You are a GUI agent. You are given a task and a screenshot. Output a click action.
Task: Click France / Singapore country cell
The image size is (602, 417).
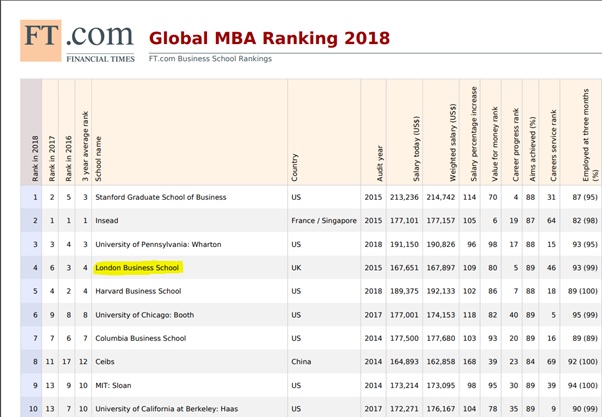click(324, 221)
